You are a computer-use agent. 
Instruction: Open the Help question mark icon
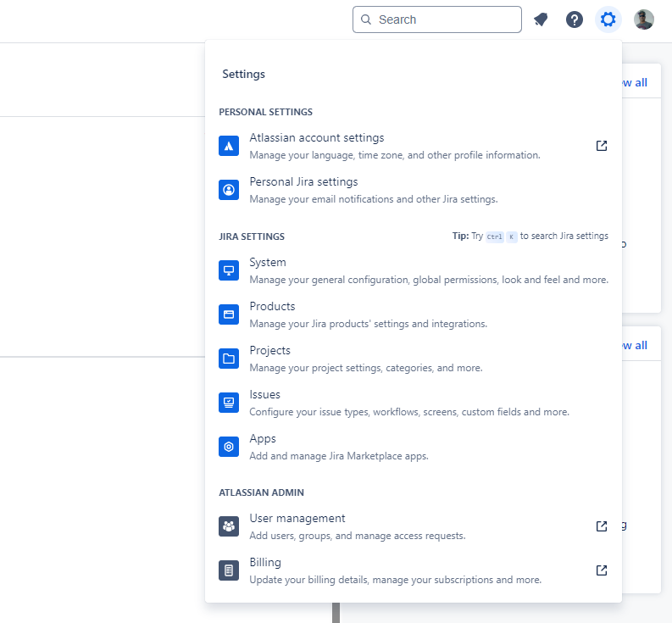(x=575, y=19)
